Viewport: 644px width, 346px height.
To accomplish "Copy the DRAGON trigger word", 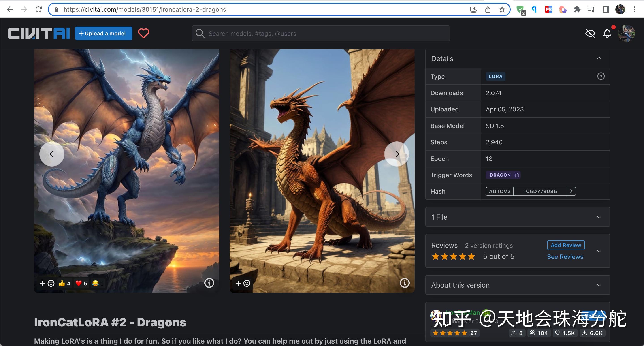I will (516, 175).
